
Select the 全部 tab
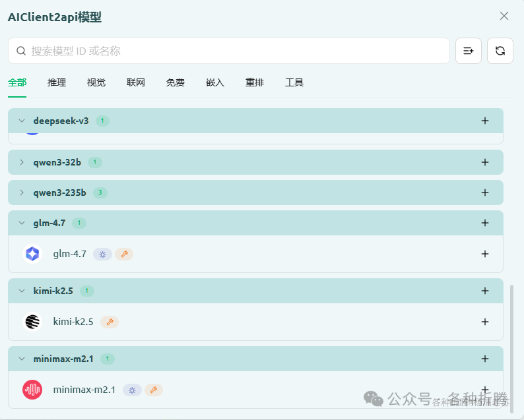pos(17,82)
